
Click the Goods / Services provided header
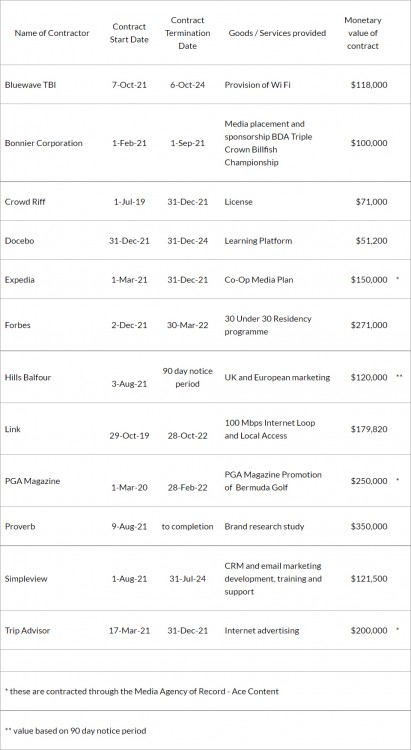[x=278, y=33]
